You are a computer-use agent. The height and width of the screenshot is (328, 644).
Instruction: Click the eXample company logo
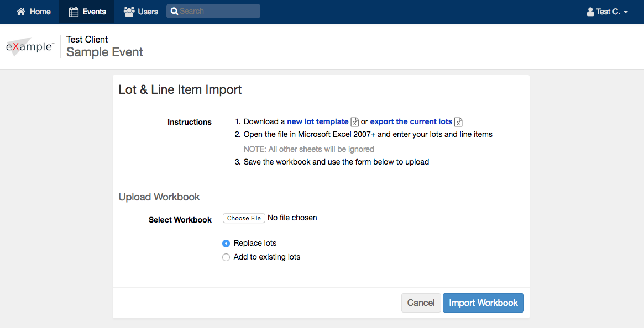29,46
